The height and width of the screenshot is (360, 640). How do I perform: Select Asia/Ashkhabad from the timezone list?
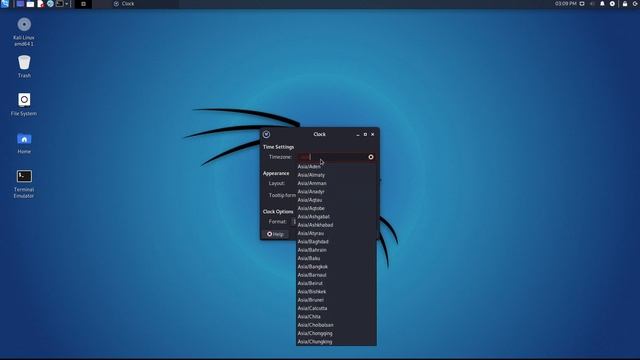click(336, 225)
